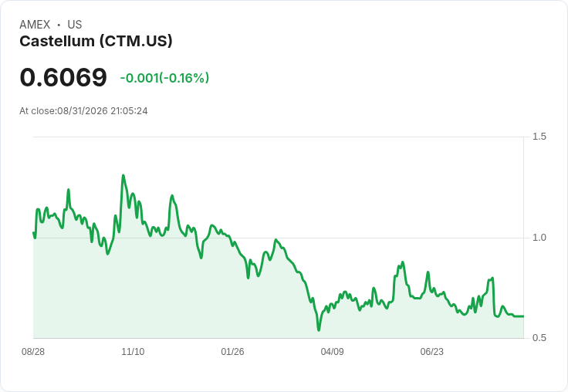
Task: Click the current price 0.6069
Action: tap(63, 77)
